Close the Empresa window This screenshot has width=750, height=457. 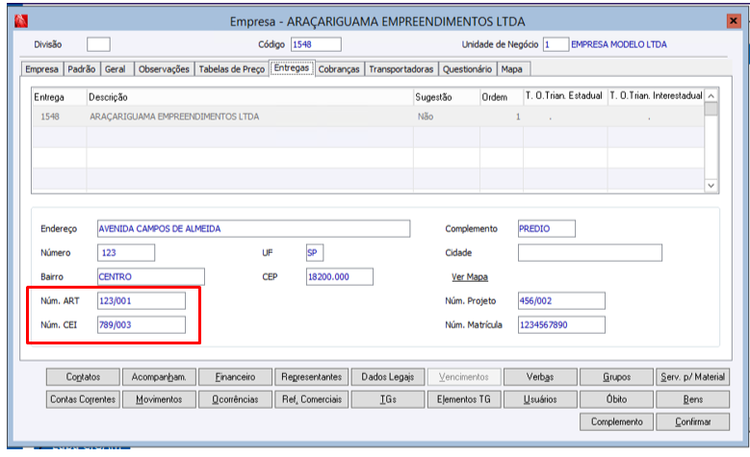[733, 21]
